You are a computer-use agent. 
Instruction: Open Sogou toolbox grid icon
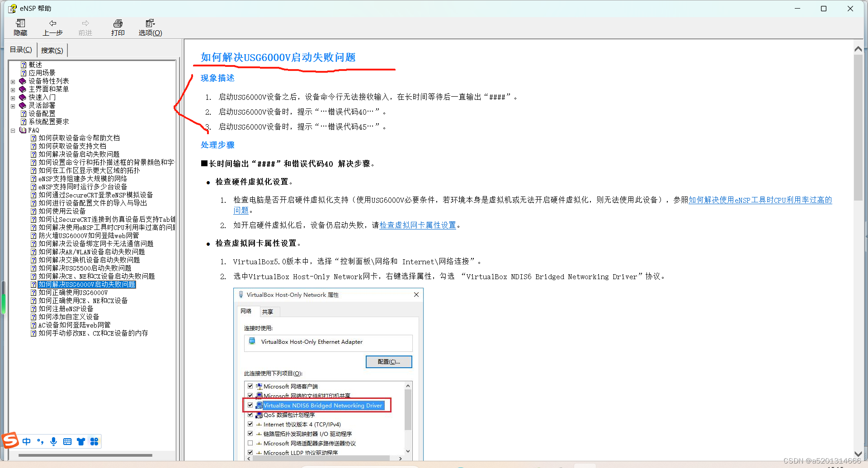click(x=94, y=441)
